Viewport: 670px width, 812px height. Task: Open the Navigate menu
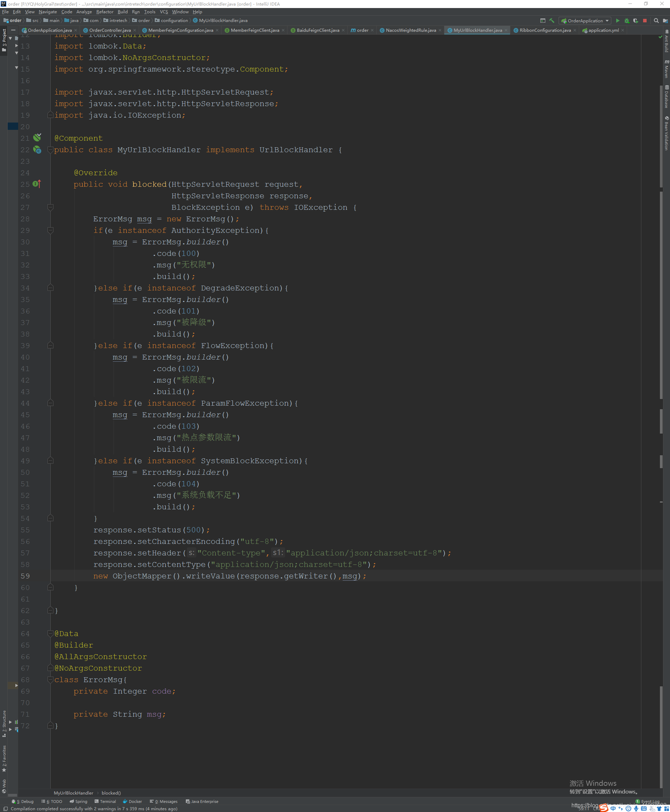pyautogui.click(x=48, y=12)
